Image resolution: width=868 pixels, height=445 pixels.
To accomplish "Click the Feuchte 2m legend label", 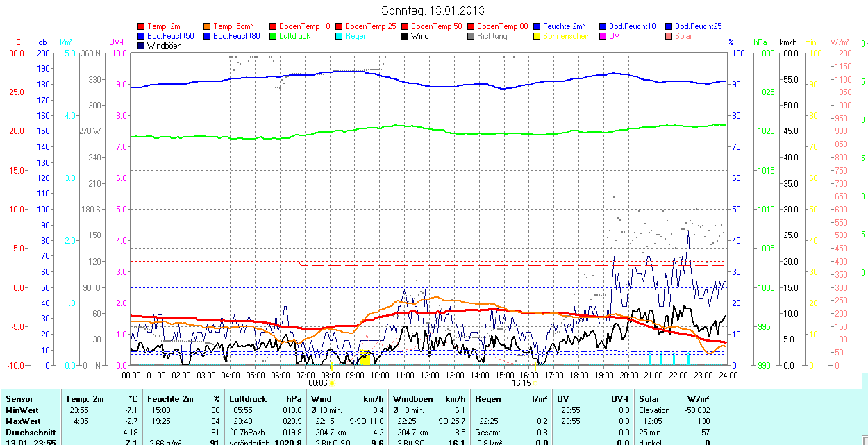I will pyautogui.click(x=564, y=26).
